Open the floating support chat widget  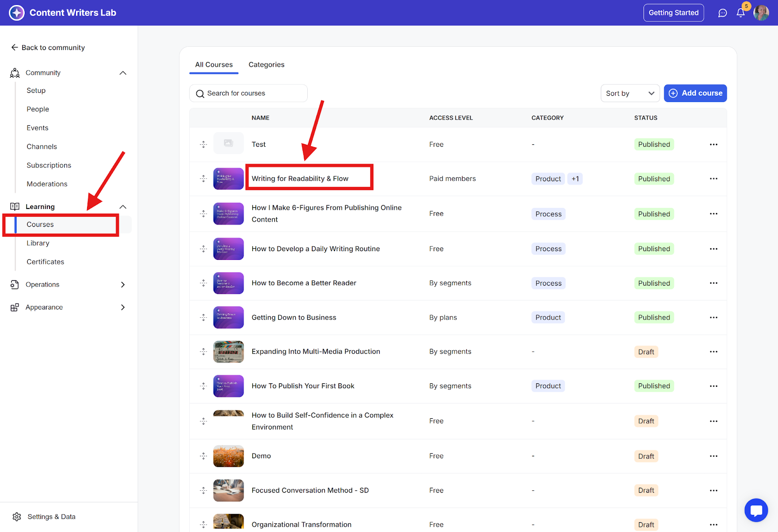click(756, 510)
